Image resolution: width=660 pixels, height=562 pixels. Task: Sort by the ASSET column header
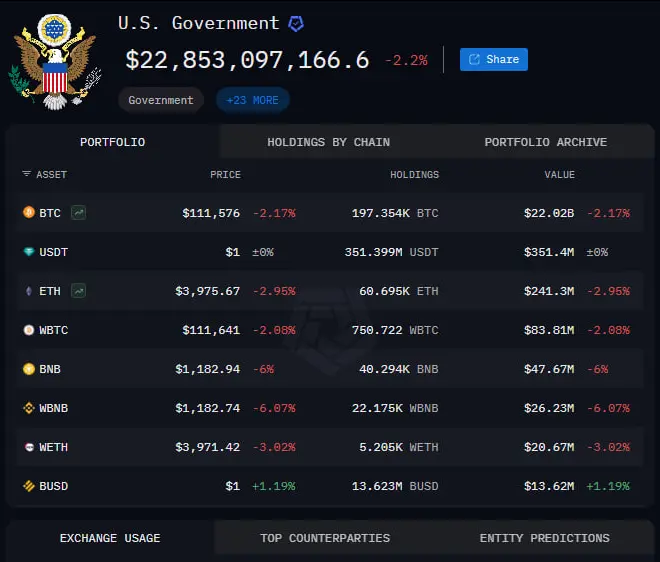51,175
